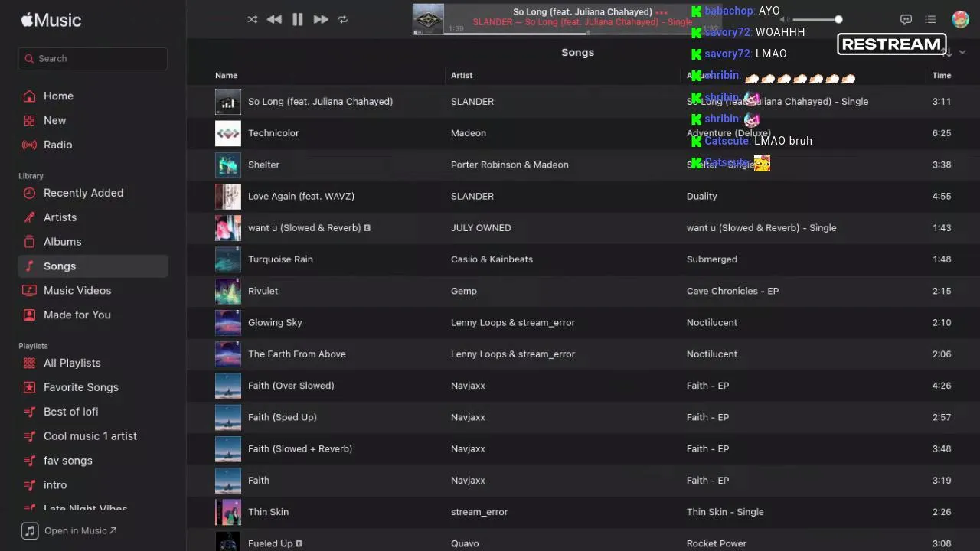Sort songs by Name column
The height and width of the screenshot is (551, 980).
click(226, 75)
